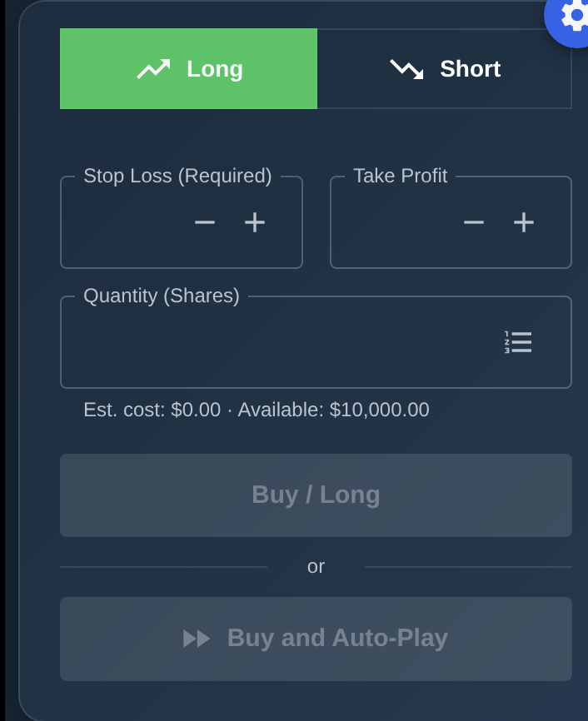Start trading with Buy and Auto-Play
Image resolution: width=588 pixels, height=721 pixels.
click(x=316, y=639)
